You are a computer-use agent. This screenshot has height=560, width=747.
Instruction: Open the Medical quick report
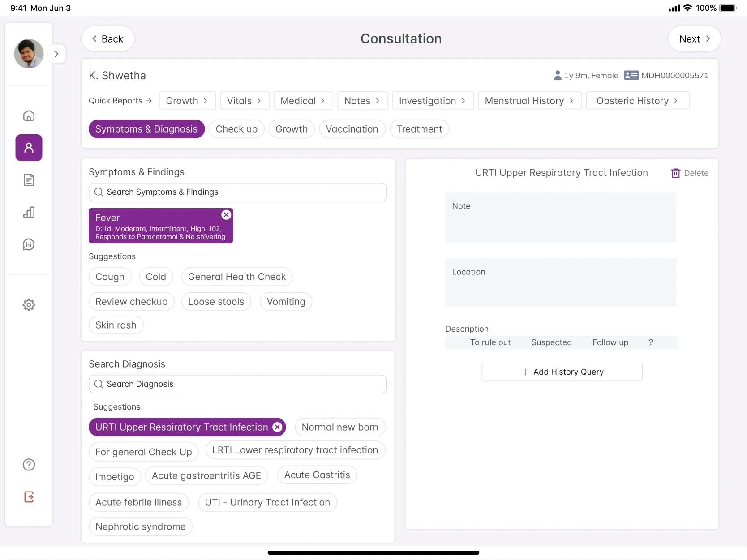point(303,101)
